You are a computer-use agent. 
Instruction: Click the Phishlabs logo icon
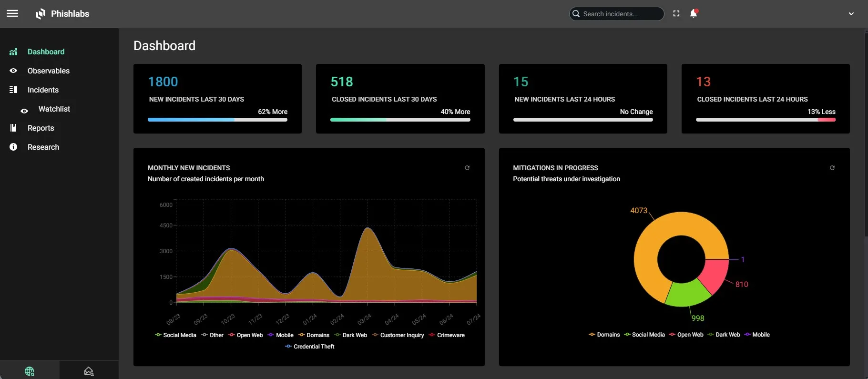tap(41, 14)
